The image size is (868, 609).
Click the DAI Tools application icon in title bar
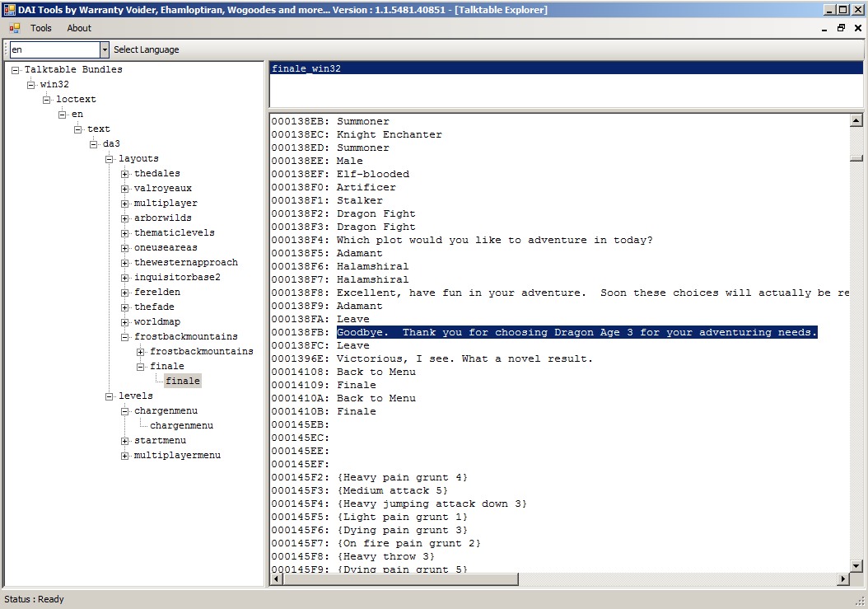click(8, 9)
